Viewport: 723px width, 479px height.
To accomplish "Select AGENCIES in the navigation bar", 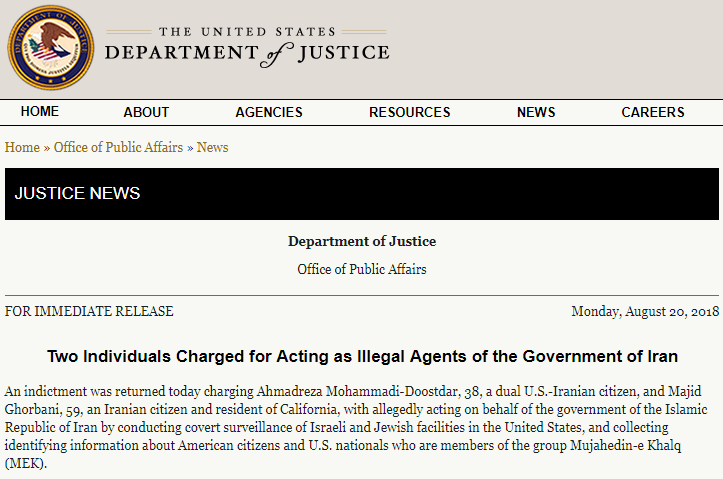I will [269, 112].
